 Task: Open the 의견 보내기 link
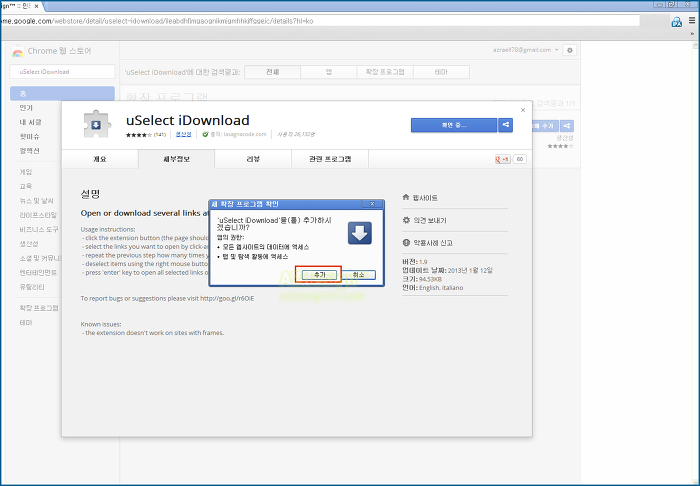(429, 220)
